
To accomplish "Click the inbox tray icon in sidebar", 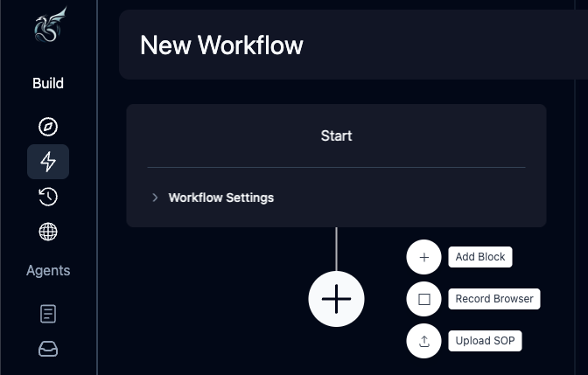I will [x=48, y=349].
